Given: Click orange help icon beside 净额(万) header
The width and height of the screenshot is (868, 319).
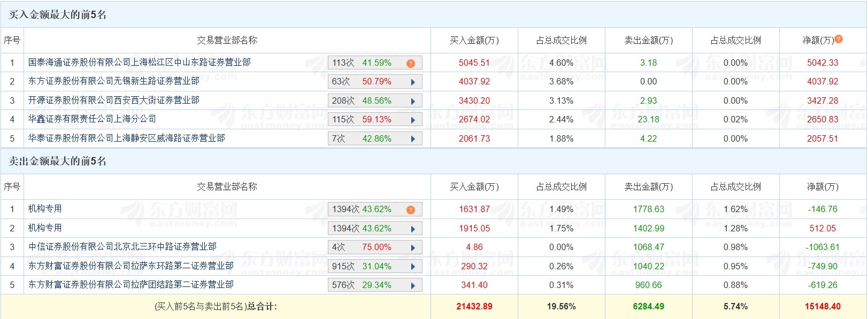Looking at the screenshot, I should pos(839,39).
